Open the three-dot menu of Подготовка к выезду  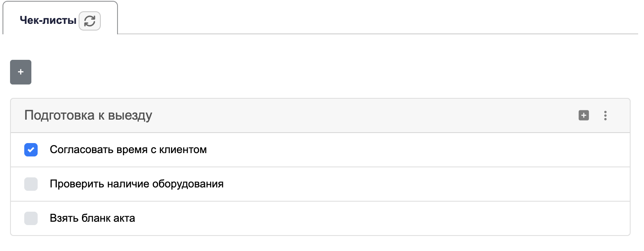point(605,115)
